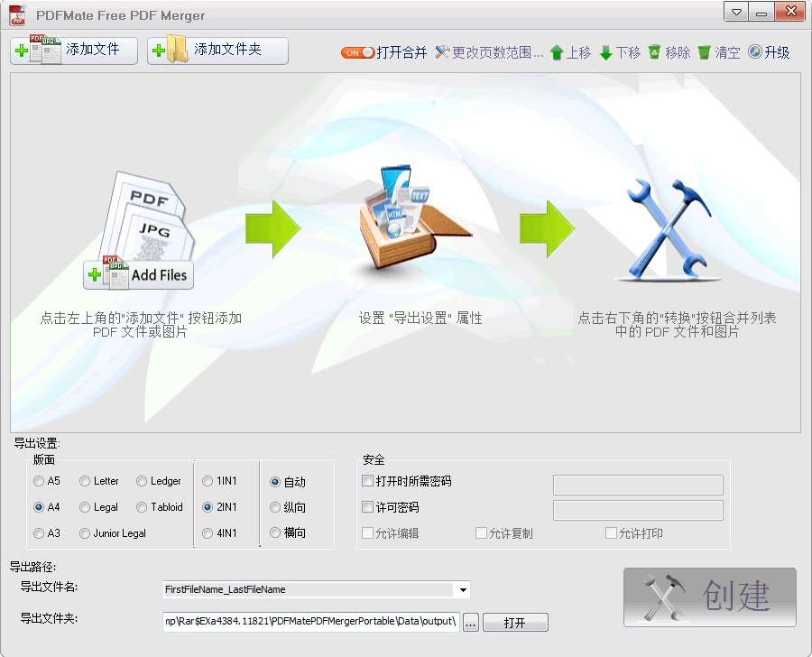Screen dimensions: 812x657
Task: Click the PDFMate app logo icon
Action: [x=18, y=15]
